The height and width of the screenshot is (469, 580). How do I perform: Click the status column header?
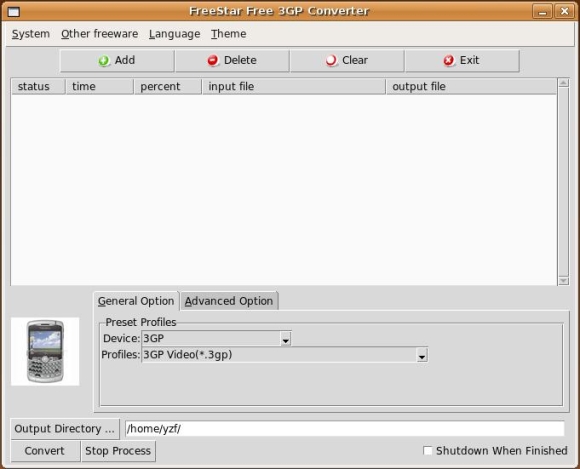(x=38, y=87)
